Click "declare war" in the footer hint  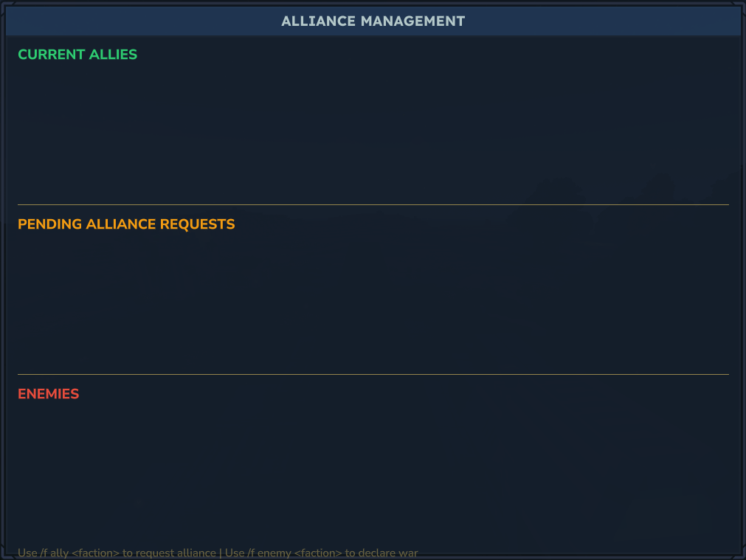389,553
